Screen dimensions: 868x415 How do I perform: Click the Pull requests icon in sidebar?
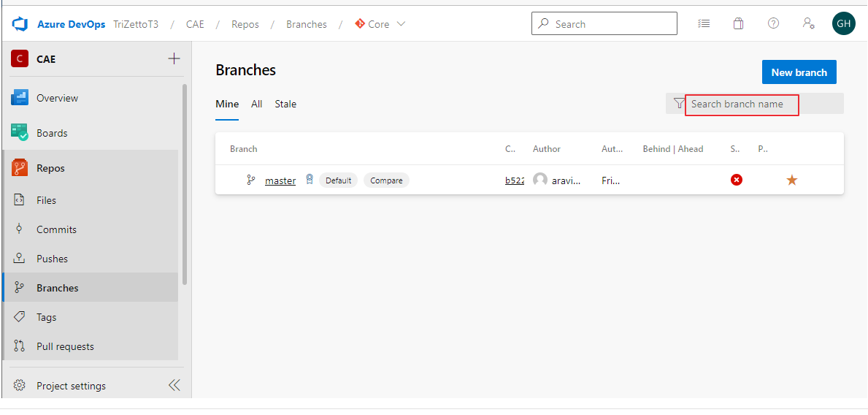click(20, 346)
